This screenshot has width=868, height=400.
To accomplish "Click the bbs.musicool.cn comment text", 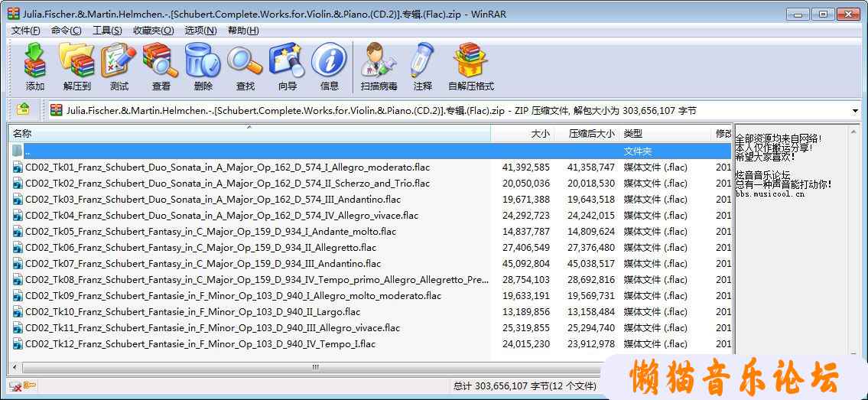I will point(770,194).
